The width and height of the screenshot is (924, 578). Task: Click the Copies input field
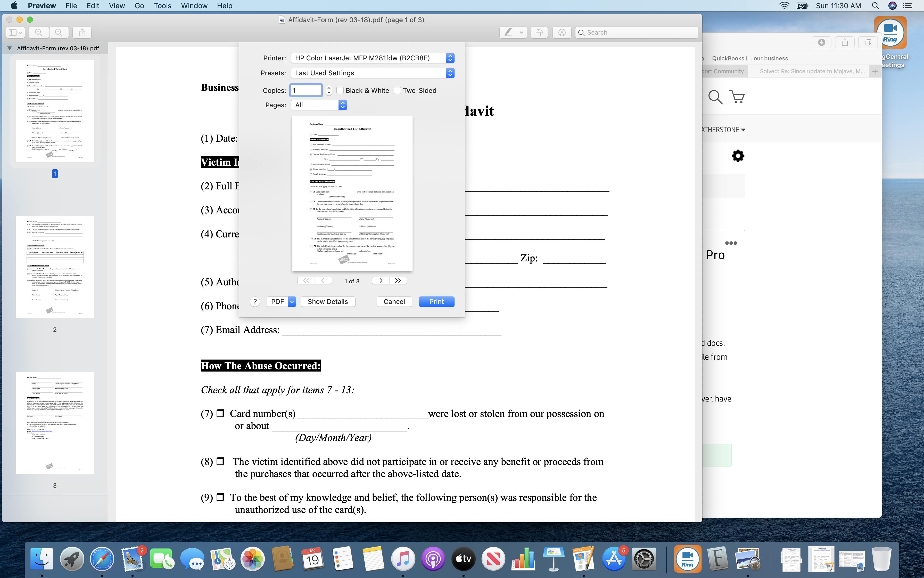tap(306, 91)
